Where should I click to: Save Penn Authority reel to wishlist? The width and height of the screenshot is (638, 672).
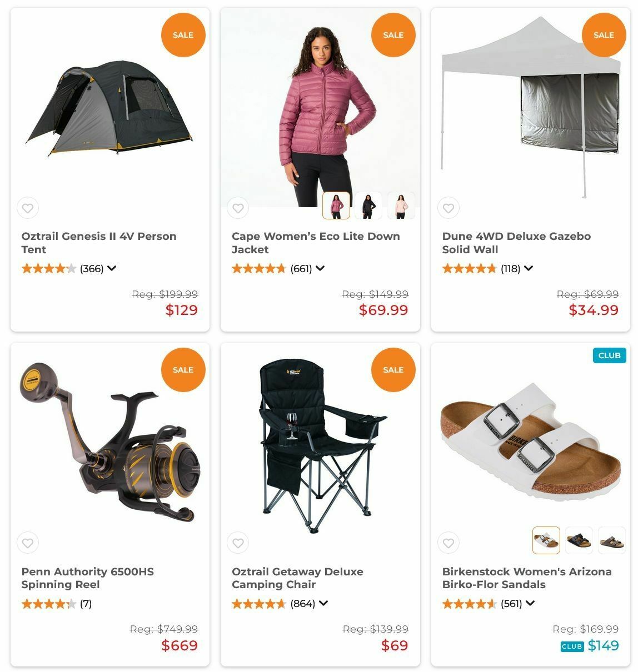coord(28,543)
